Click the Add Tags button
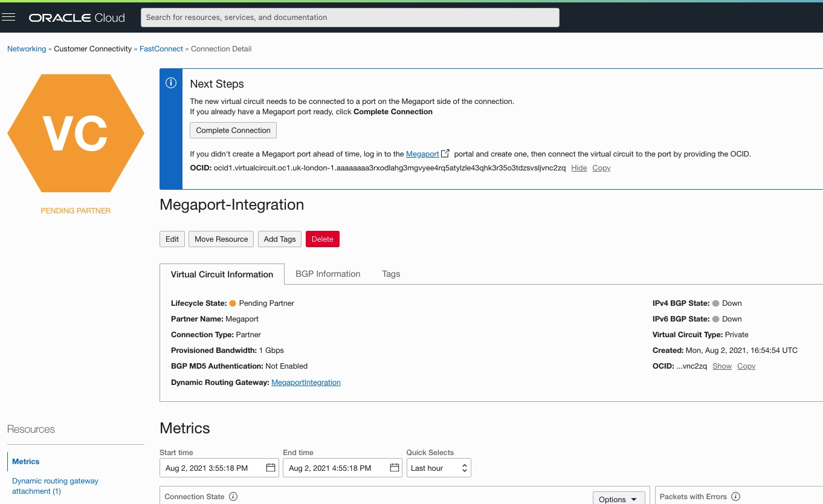 click(280, 239)
